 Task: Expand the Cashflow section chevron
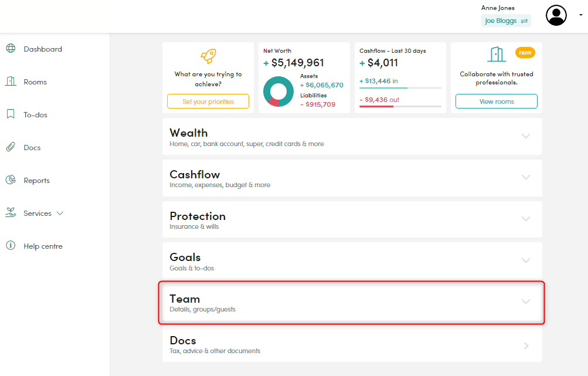click(x=526, y=177)
